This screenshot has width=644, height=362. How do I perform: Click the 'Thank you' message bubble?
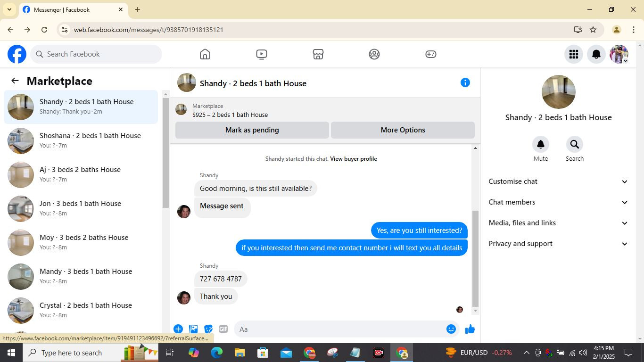(x=216, y=296)
